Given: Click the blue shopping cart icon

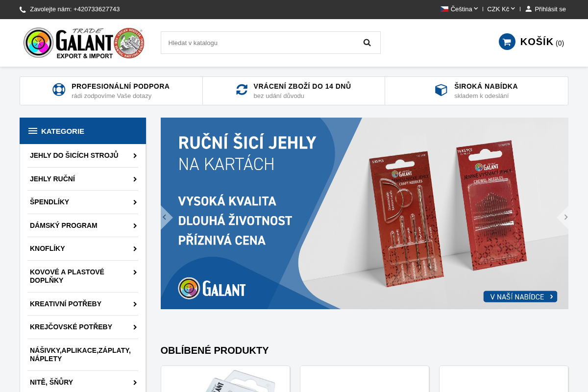Looking at the screenshot, I should (x=507, y=42).
